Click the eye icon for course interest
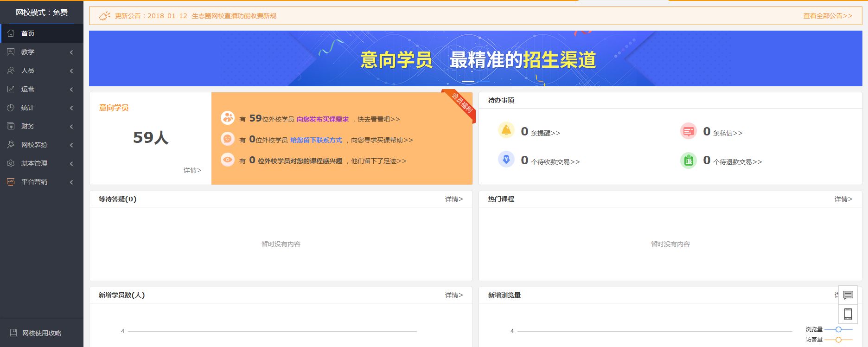The image size is (868, 347). pos(227,160)
